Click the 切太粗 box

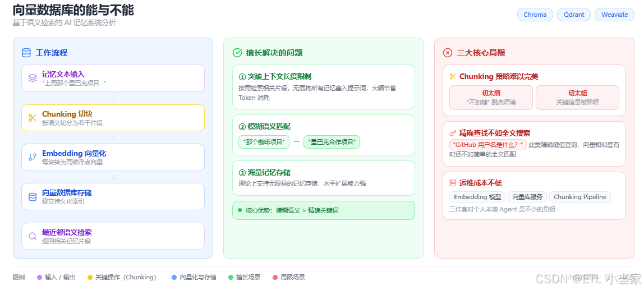tap(577, 98)
